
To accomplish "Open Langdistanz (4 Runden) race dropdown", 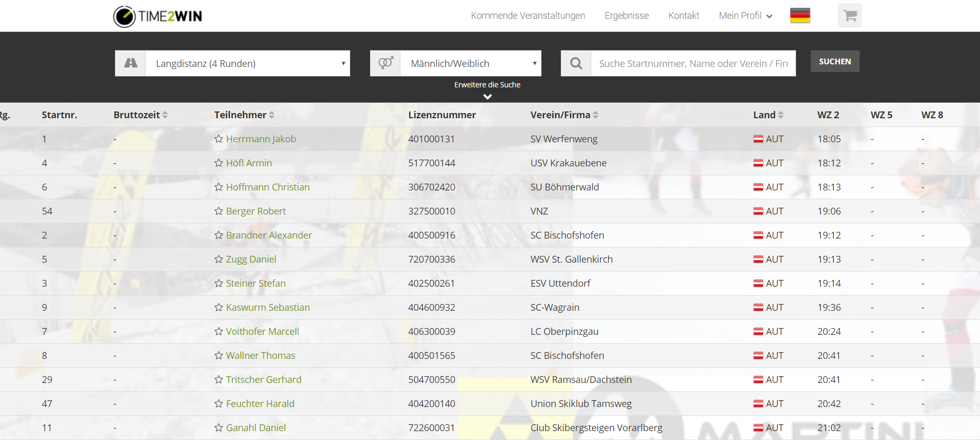I will tap(248, 63).
